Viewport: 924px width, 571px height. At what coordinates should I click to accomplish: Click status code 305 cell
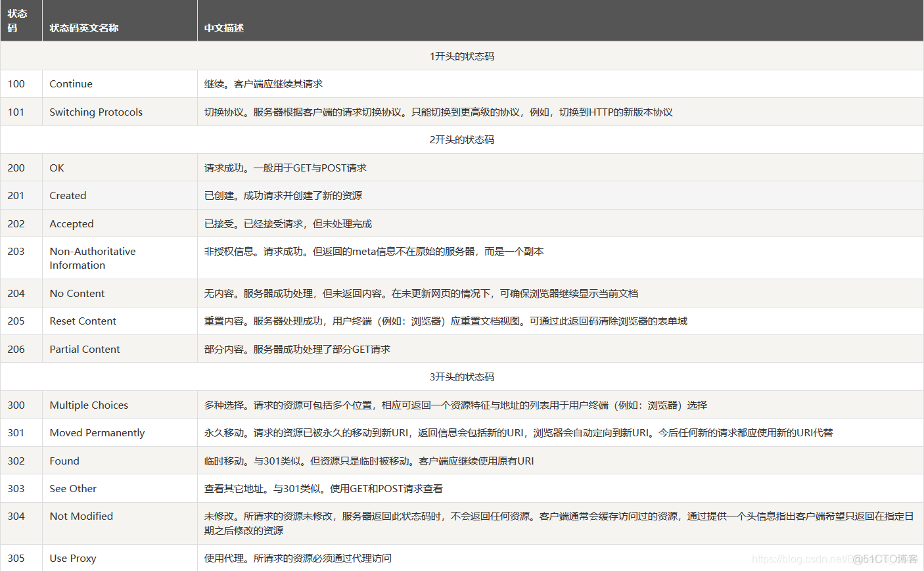[x=21, y=558]
